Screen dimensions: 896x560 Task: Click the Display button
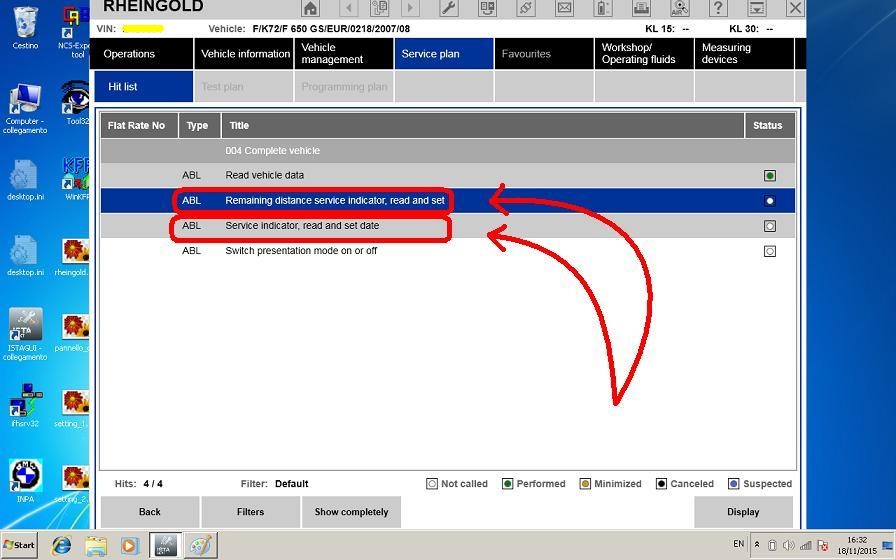click(x=743, y=512)
